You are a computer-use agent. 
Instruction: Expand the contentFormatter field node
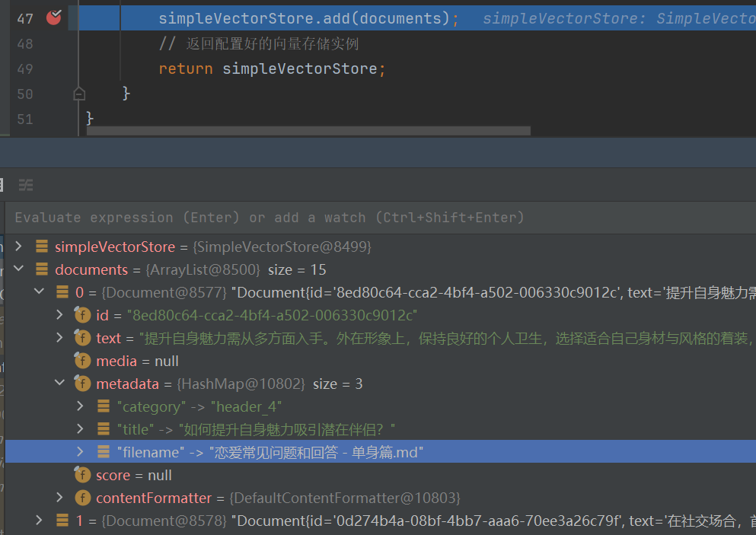(x=60, y=497)
